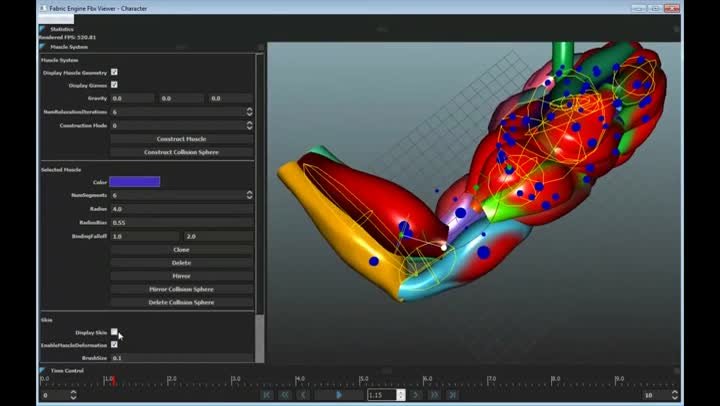Open the blue muscle Color swatch

(134, 182)
